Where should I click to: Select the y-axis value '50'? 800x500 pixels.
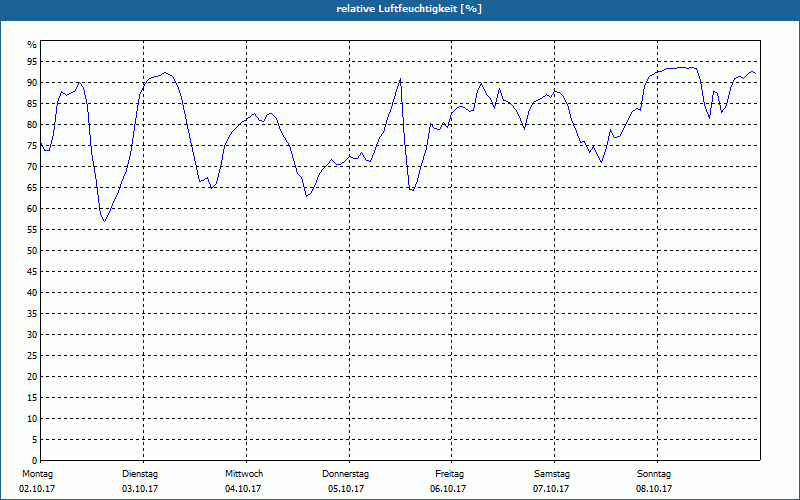(32, 251)
